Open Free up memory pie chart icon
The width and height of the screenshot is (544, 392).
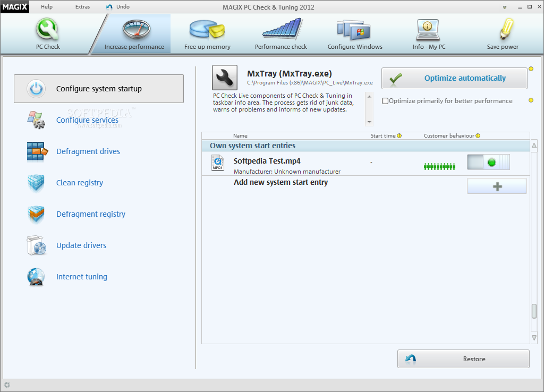(207, 30)
